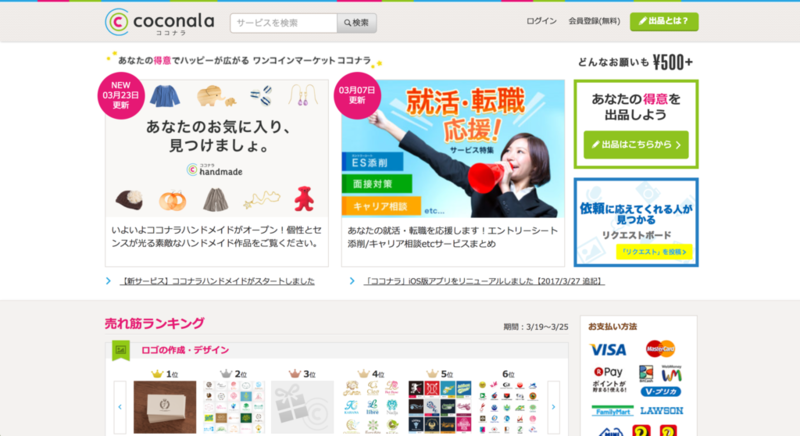Click the service search input field
The height and width of the screenshot is (436, 800).
(x=284, y=23)
